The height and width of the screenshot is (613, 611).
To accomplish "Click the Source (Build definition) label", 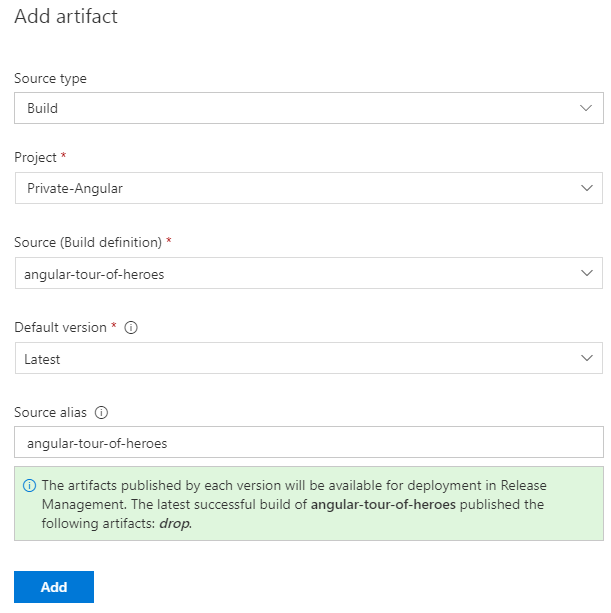I will [x=88, y=243].
